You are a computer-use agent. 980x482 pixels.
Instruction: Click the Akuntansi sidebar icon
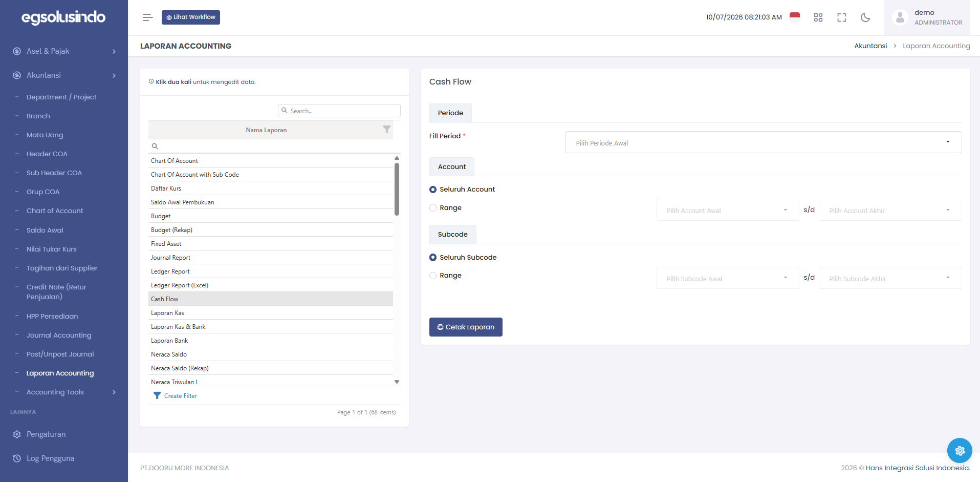tap(17, 75)
